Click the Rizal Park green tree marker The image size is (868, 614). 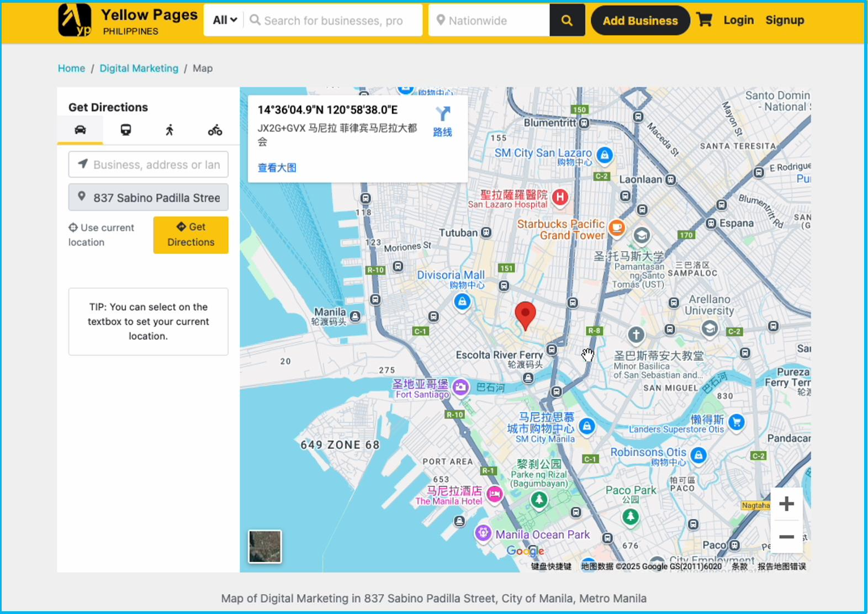[x=539, y=500]
